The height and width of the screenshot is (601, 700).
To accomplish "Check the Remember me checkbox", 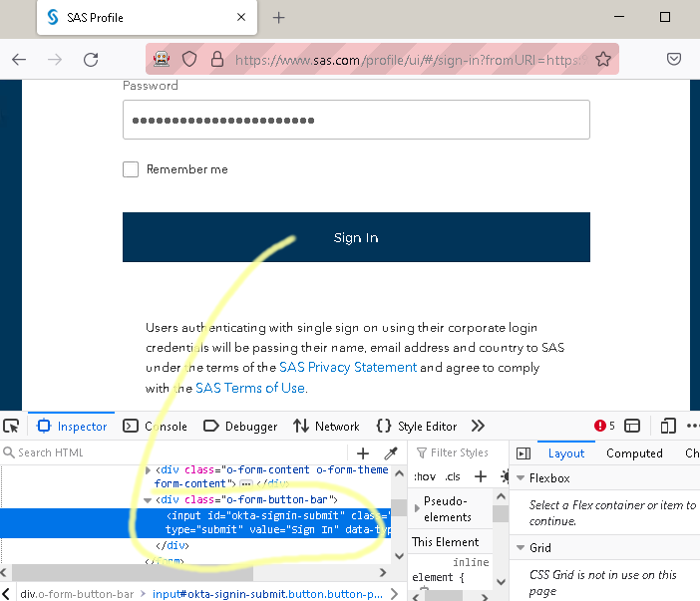I will [131, 169].
